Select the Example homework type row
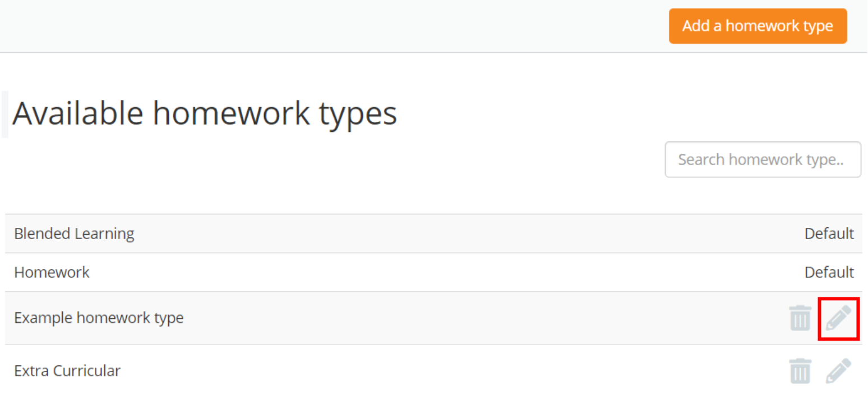Screen dimensions: 868x398 (x=99, y=317)
